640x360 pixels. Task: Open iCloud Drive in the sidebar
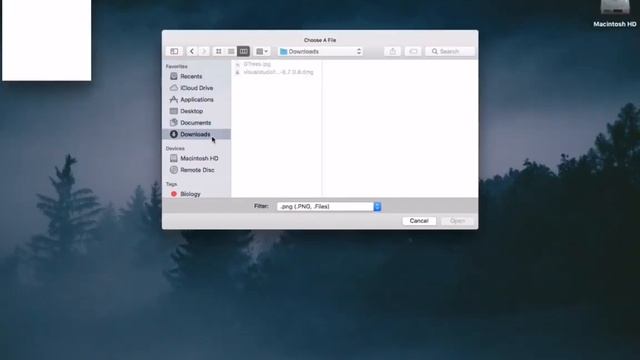[x=197, y=88]
